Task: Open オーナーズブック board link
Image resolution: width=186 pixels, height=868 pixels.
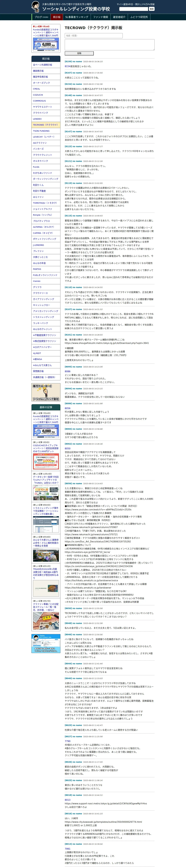Action: [46, 83]
